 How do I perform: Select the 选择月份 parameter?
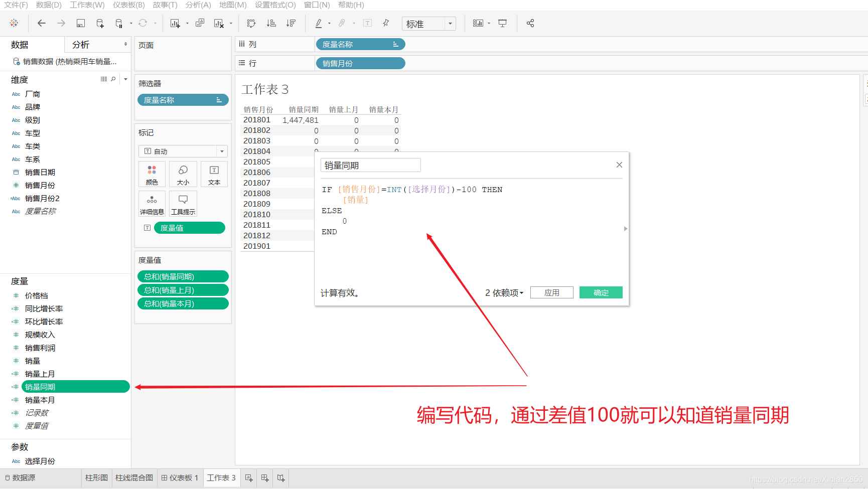[x=40, y=461]
